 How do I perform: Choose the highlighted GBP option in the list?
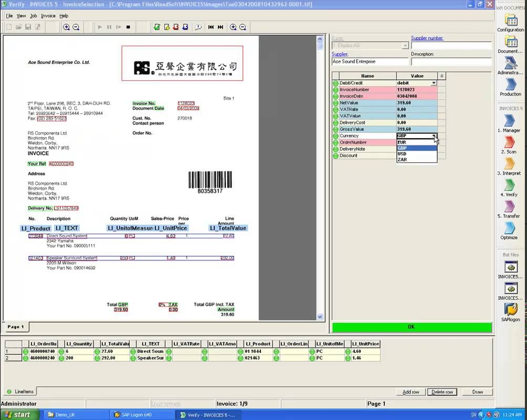[x=417, y=148]
